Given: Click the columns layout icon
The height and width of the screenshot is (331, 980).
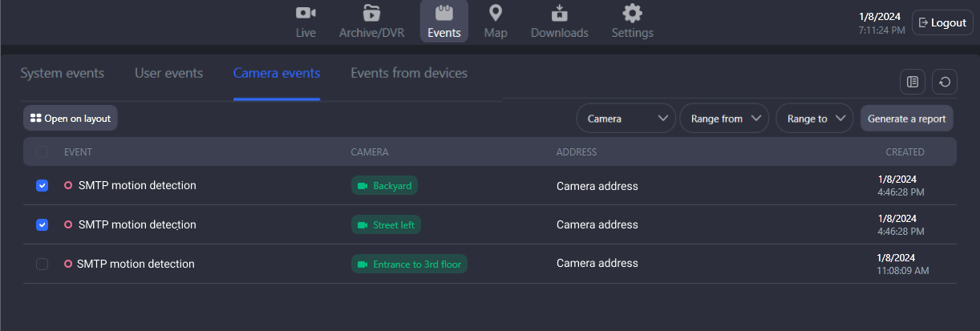Looking at the screenshot, I should pyautogui.click(x=913, y=82).
